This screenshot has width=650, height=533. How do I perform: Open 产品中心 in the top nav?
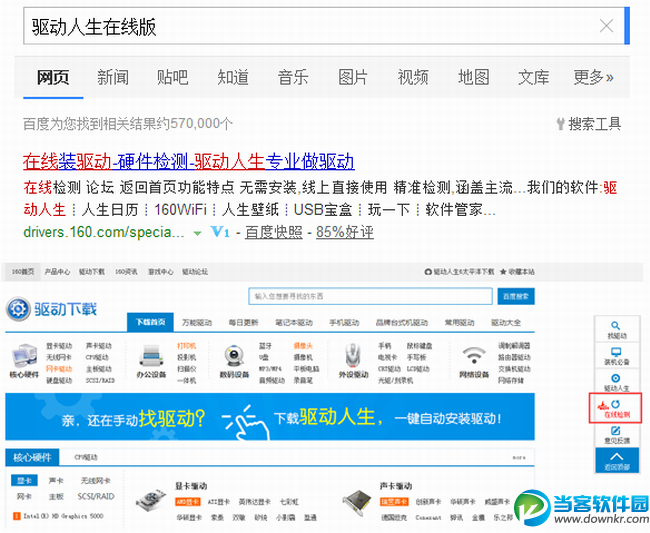(x=57, y=272)
